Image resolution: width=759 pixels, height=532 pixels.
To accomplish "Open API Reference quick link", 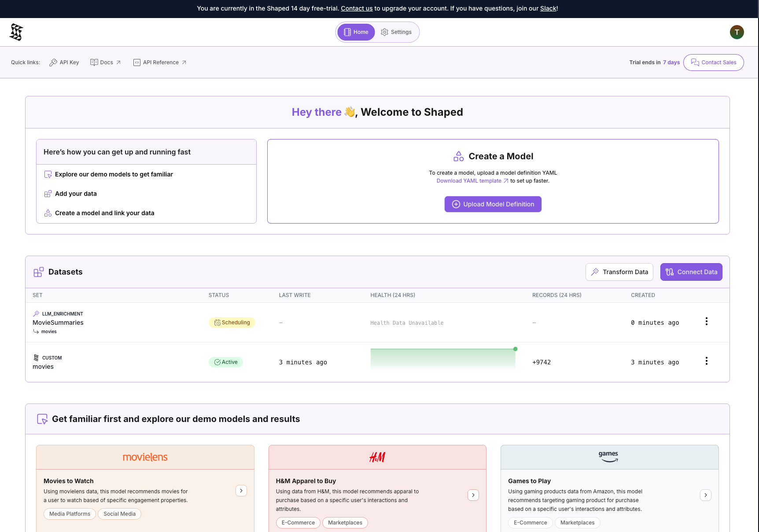I will coord(160,62).
